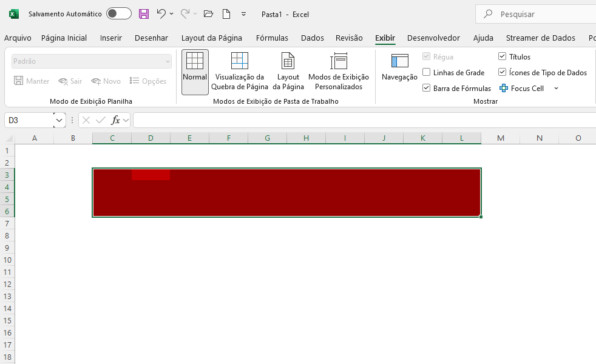Expand the Focus Cell dropdown arrow
This screenshot has height=364, width=596.
click(556, 89)
